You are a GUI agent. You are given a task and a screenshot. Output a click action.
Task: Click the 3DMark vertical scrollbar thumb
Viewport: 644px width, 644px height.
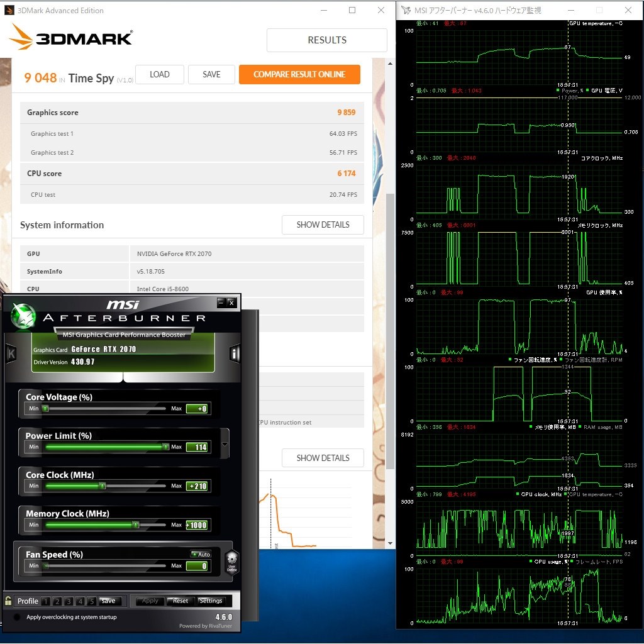click(x=390, y=331)
